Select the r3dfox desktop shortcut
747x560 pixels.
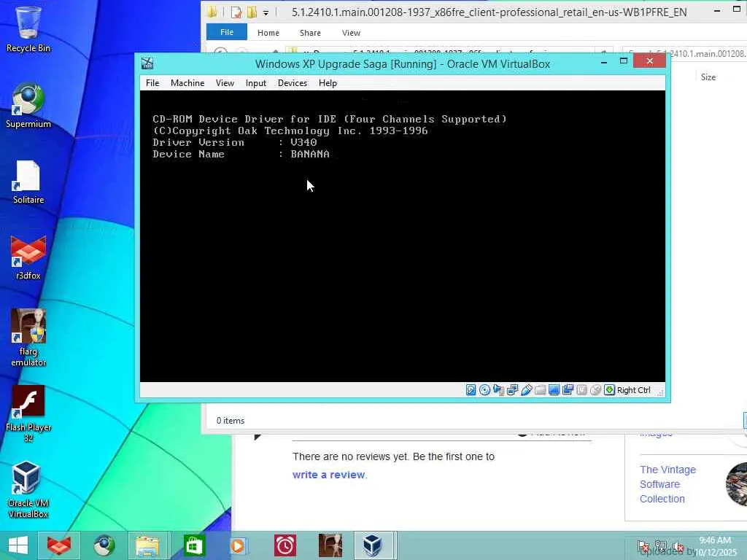(x=28, y=257)
